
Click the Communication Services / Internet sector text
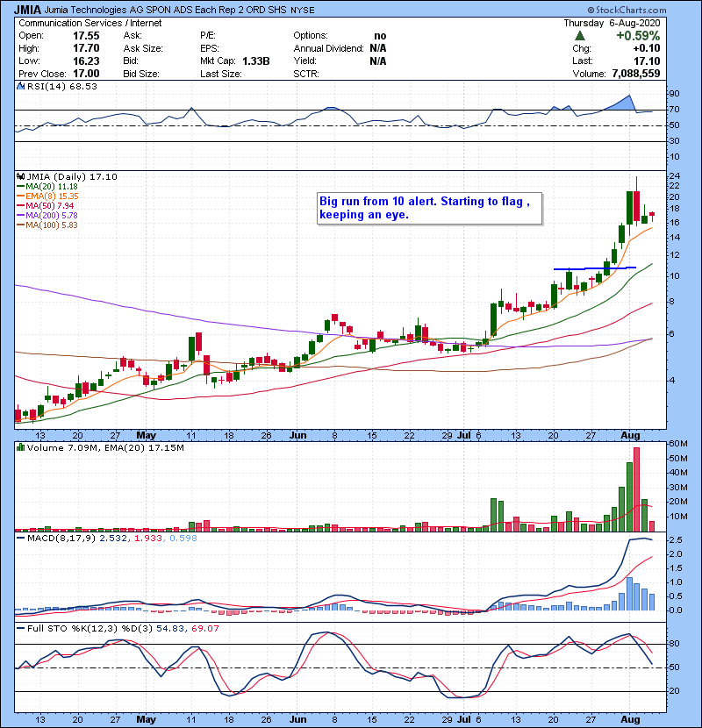(90, 23)
